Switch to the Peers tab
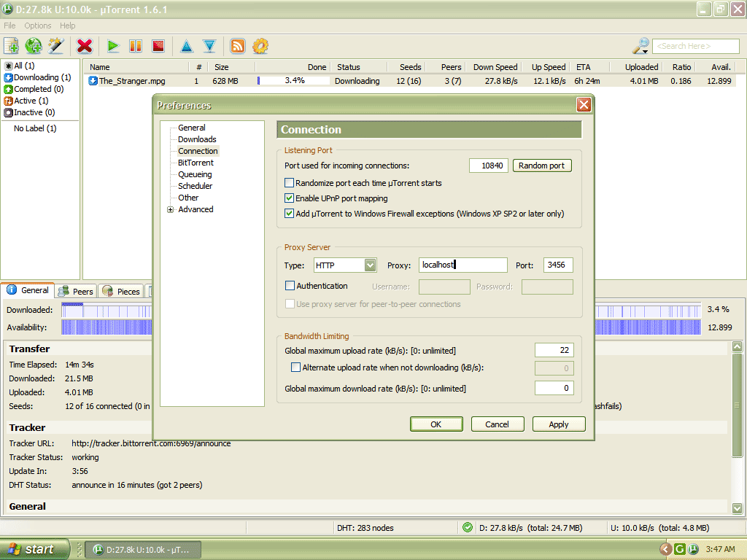The image size is (747, 560). pyautogui.click(x=76, y=292)
